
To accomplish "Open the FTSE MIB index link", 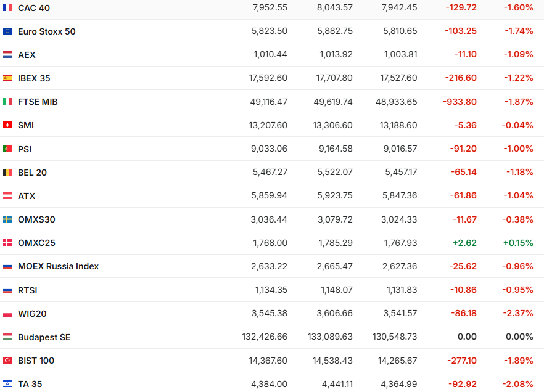I will (x=38, y=102).
